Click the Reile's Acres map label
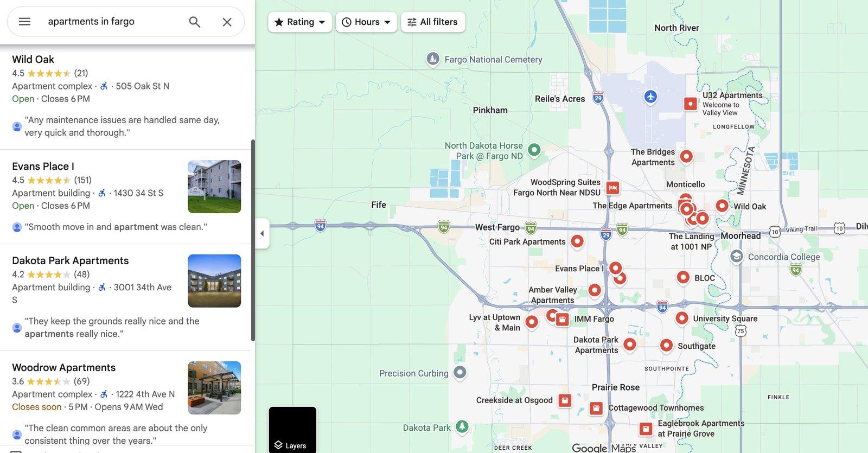The height and width of the screenshot is (453, 868). pyautogui.click(x=560, y=99)
